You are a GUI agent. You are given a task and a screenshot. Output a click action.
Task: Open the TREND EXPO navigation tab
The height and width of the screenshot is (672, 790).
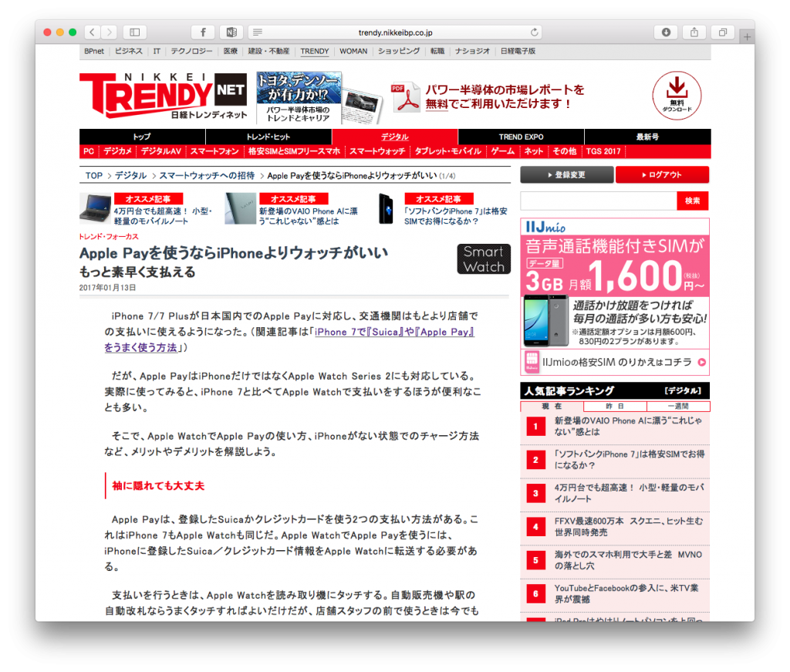[x=521, y=137]
